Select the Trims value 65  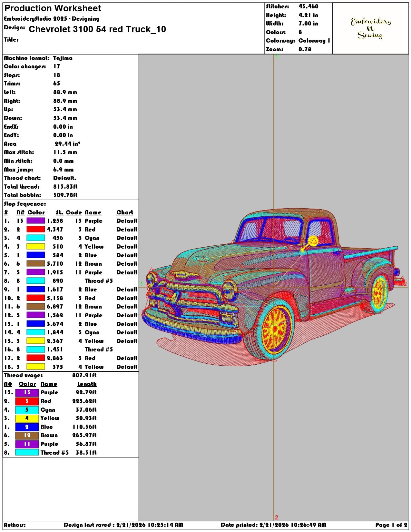click(57, 84)
